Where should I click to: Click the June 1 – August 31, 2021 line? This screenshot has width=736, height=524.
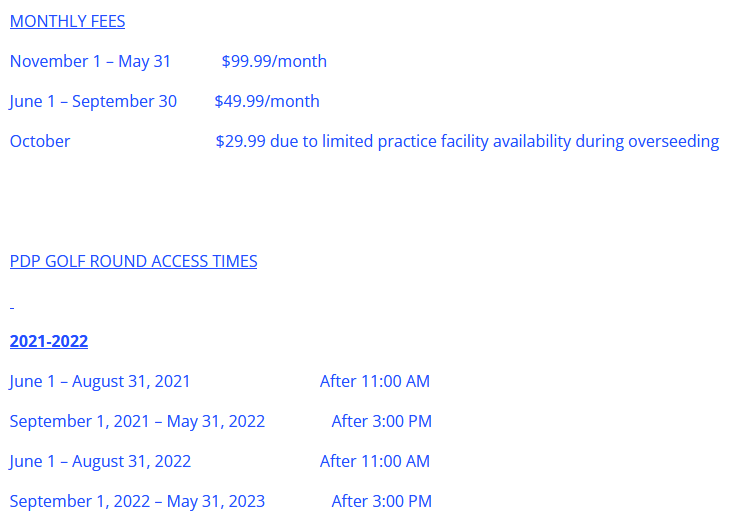point(100,381)
